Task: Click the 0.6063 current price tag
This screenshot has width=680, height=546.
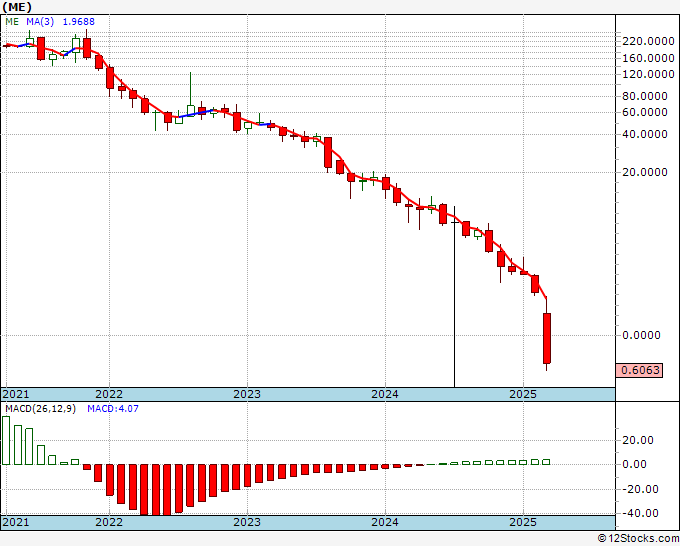Action: click(x=640, y=370)
